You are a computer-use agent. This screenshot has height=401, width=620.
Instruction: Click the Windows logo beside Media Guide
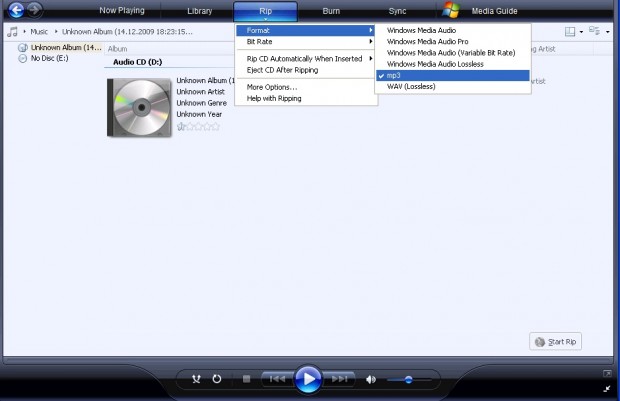[451, 10]
